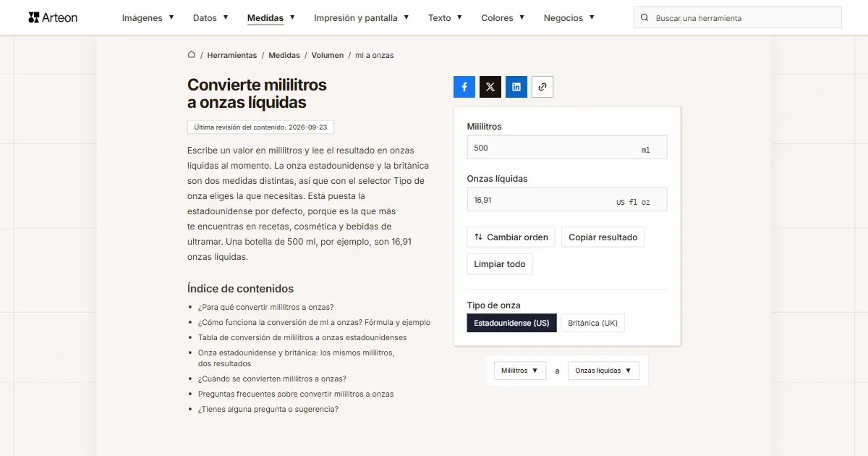The height and width of the screenshot is (456, 868).
Task: Open 'Preguntas frecuentes sobre convertir' link
Action: (296, 394)
